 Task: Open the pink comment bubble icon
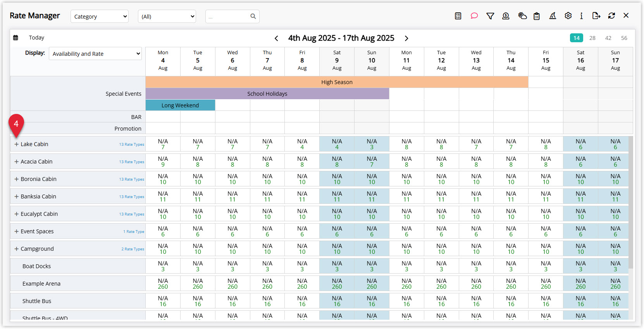tap(474, 16)
